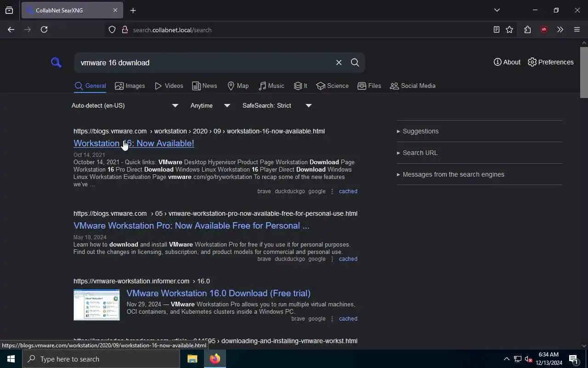Switch to the News tab

click(x=204, y=86)
